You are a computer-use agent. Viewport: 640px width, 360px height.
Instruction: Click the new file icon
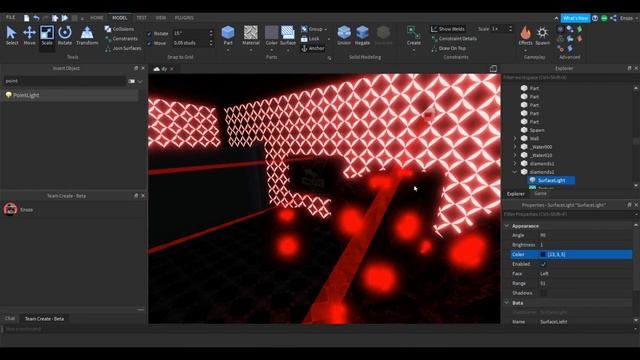click(27, 18)
